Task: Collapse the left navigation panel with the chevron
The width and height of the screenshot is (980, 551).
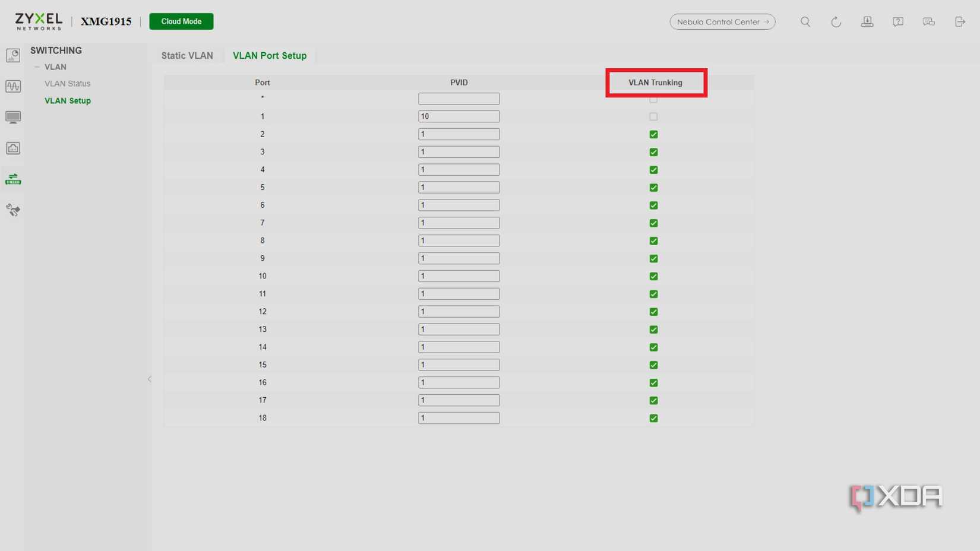Action: pyautogui.click(x=149, y=379)
